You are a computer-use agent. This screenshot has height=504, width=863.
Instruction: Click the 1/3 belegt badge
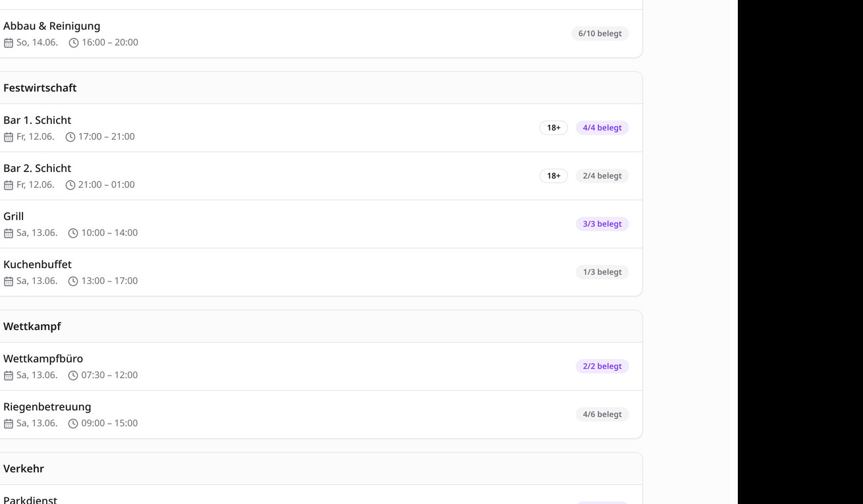pyautogui.click(x=602, y=272)
